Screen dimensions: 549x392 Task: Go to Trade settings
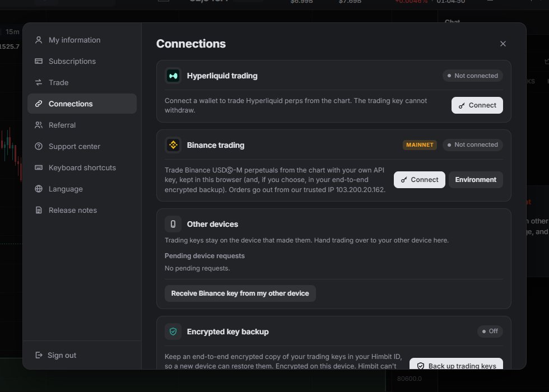[82, 83]
